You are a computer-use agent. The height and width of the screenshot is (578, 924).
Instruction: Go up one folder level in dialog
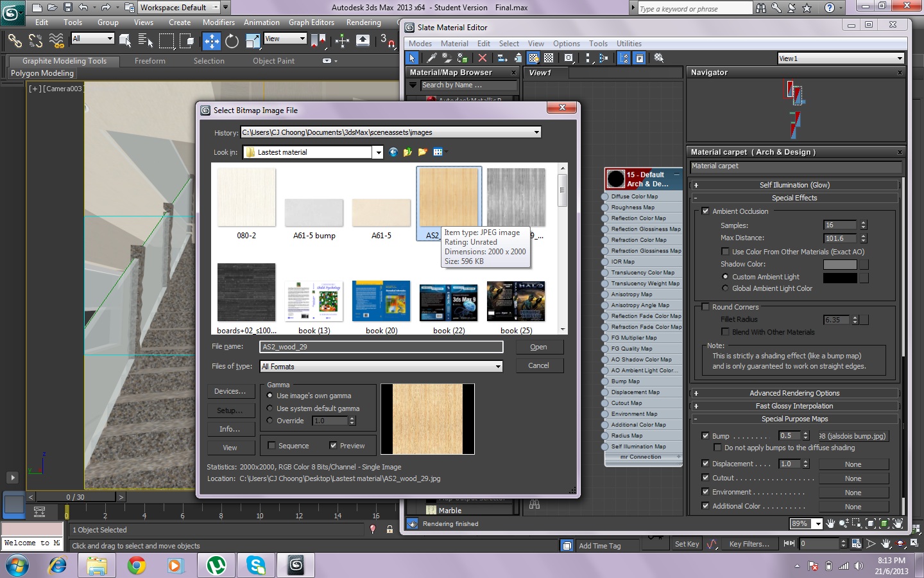click(x=407, y=152)
